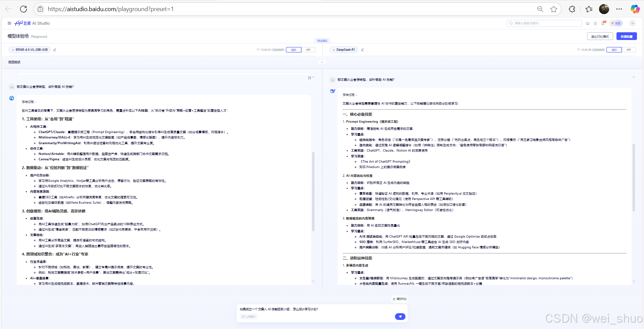
Task: Expand 思考过程 in the DeepSeek answer
Action: point(350,95)
